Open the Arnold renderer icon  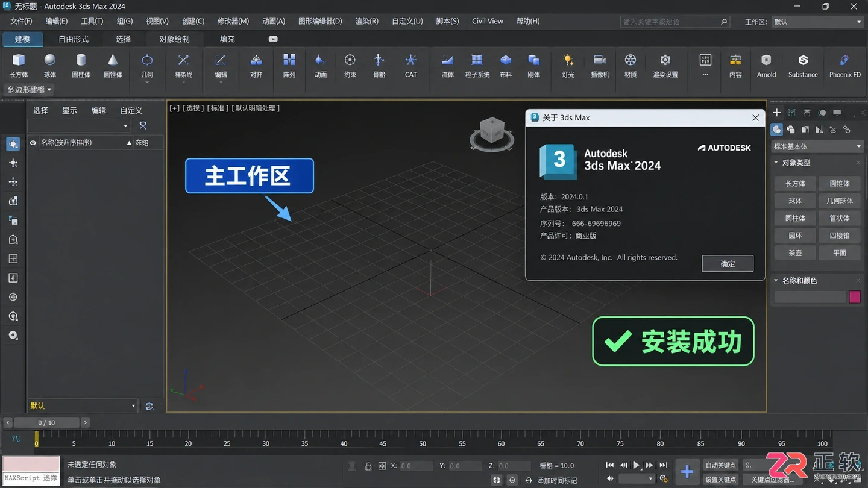(x=766, y=65)
